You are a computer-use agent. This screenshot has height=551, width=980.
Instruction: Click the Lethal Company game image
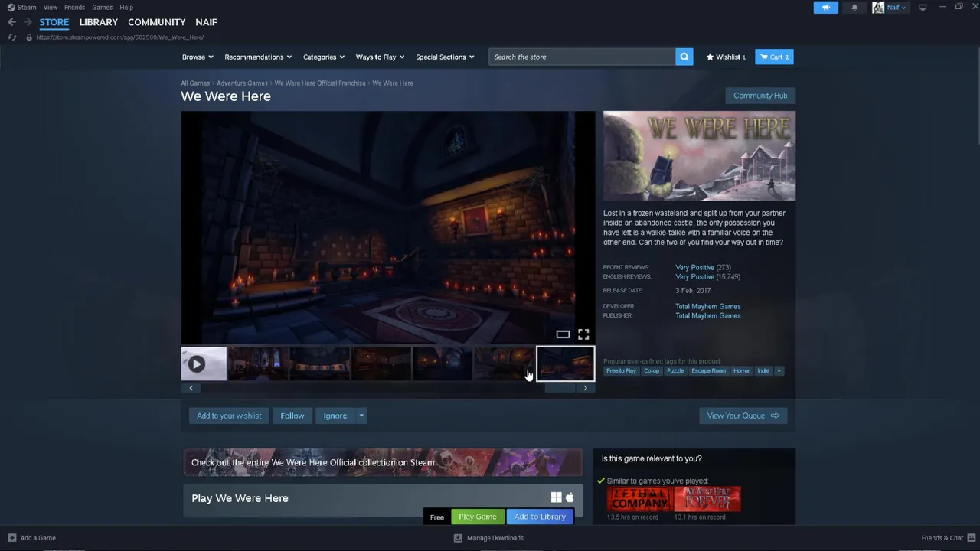click(x=639, y=499)
